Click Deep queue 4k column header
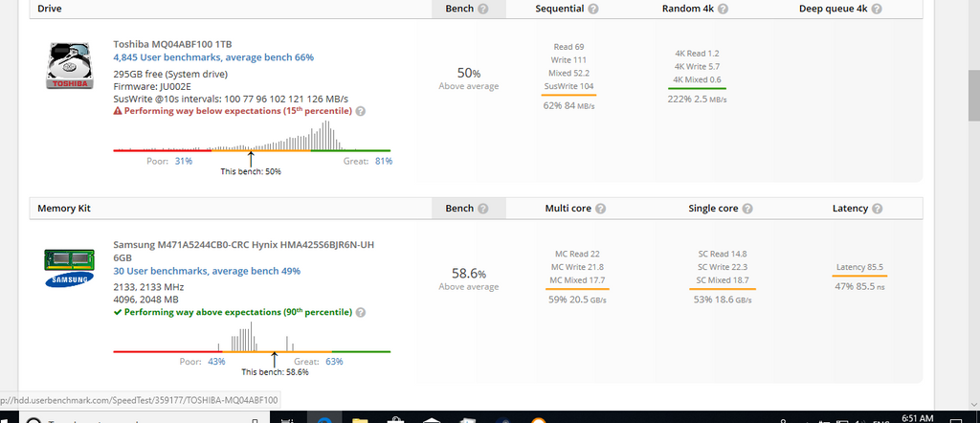980x423 pixels. pos(834,9)
